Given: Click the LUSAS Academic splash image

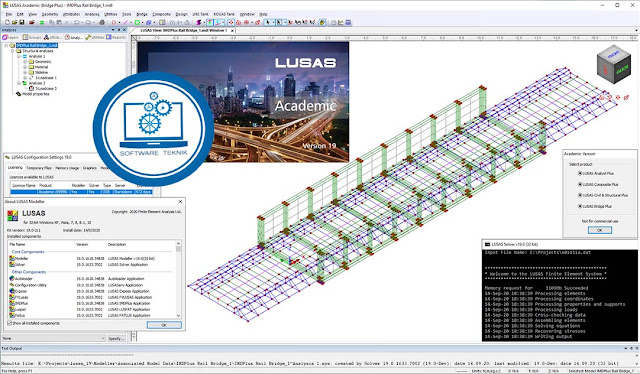Looking at the screenshot, I should pyautogui.click(x=243, y=102).
